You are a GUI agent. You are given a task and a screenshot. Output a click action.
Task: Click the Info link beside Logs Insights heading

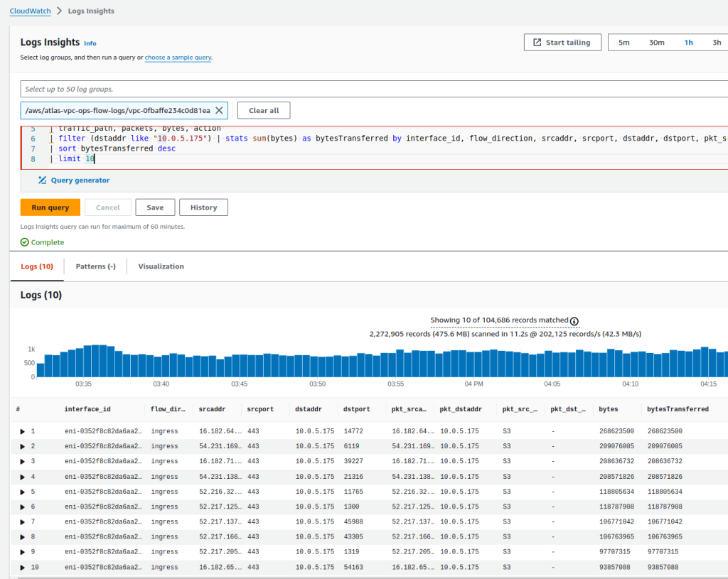coord(90,43)
